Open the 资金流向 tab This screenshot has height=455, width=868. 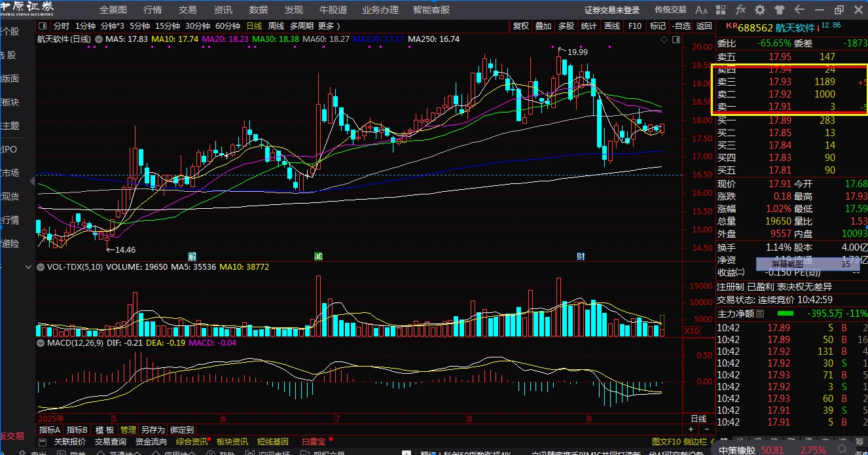click(151, 442)
